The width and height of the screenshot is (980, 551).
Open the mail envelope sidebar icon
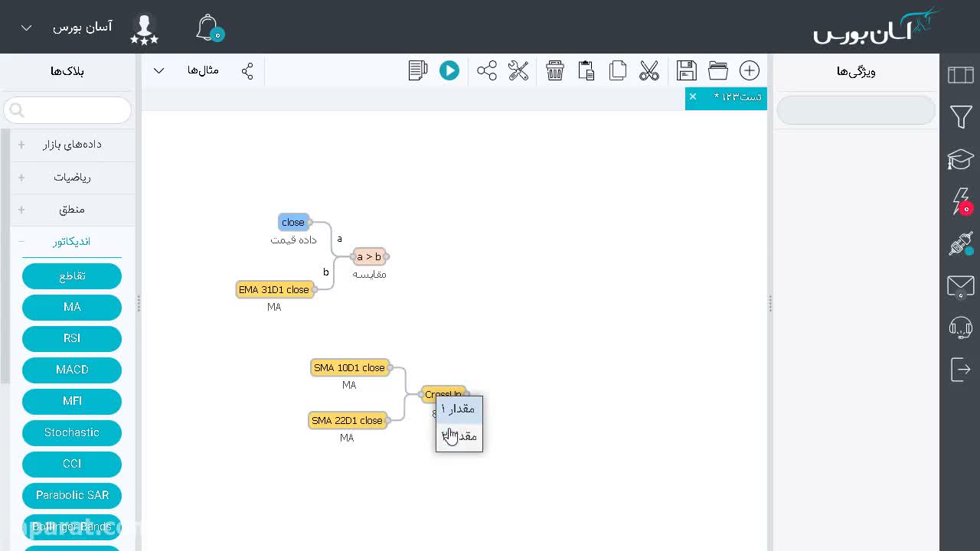961,286
